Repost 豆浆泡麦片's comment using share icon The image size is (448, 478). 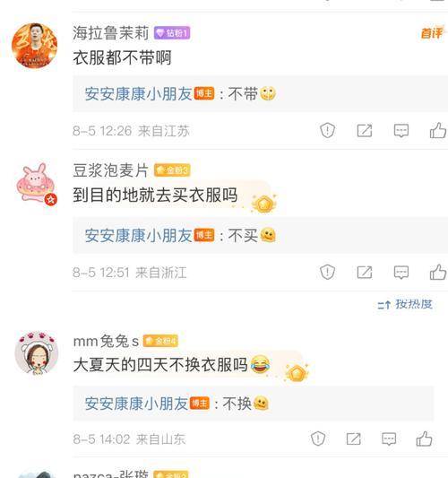365,272
